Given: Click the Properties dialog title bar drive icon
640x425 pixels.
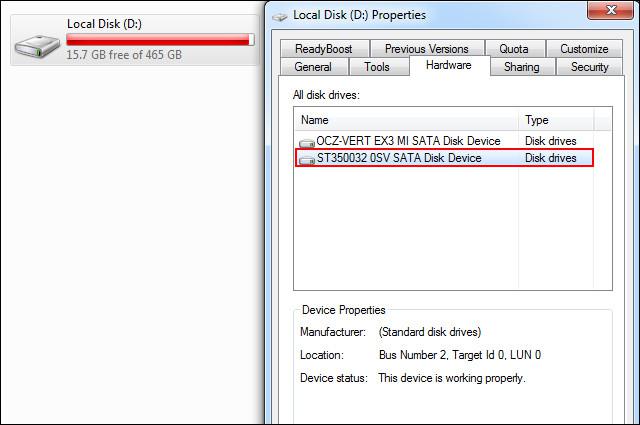Looking at the screenshot, I should (278, 15).
